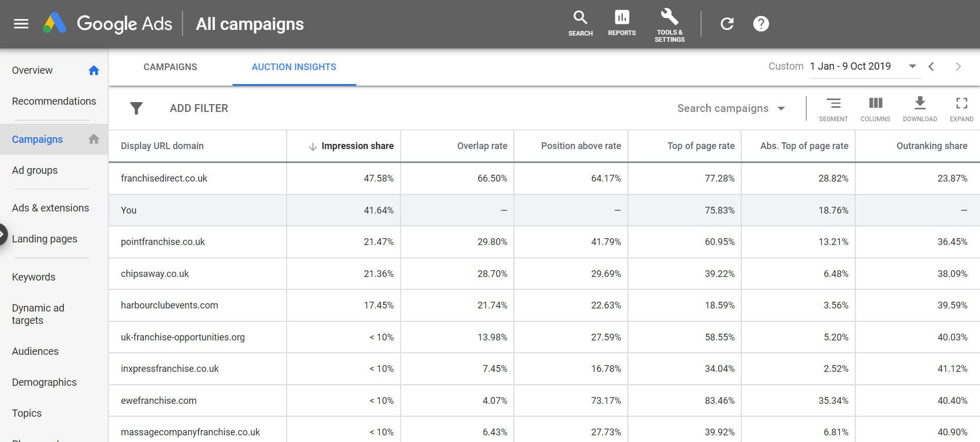Go to the previous date range
This screenshot has height=442, width=980.
click(931, 67)
